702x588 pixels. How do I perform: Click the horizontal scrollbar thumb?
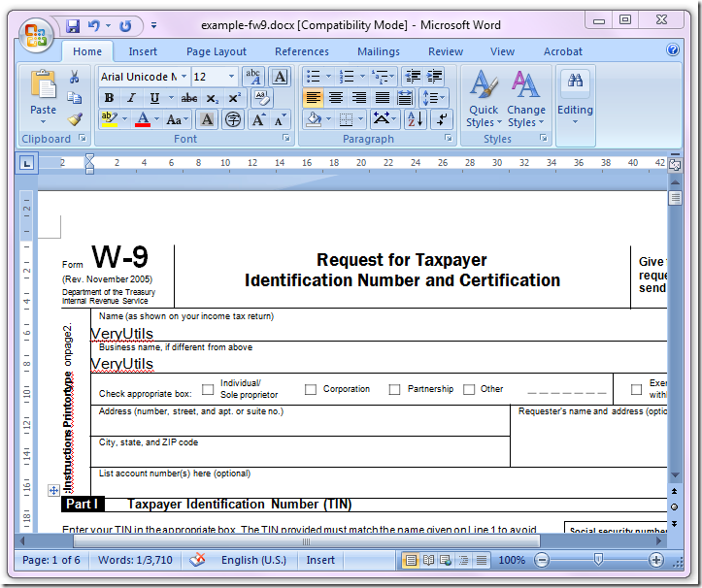tap(307, 541)
